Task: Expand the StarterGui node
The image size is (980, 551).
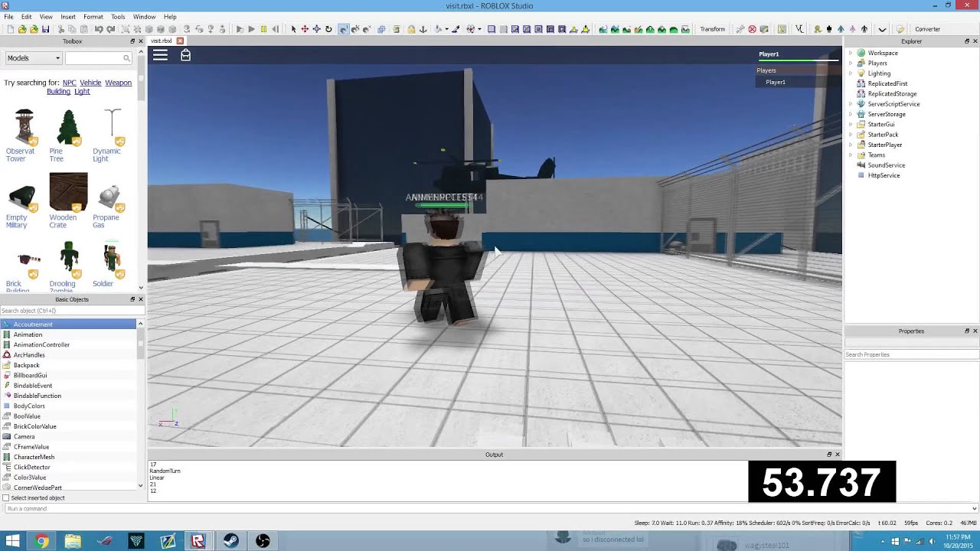Action: tap(850, 124)
